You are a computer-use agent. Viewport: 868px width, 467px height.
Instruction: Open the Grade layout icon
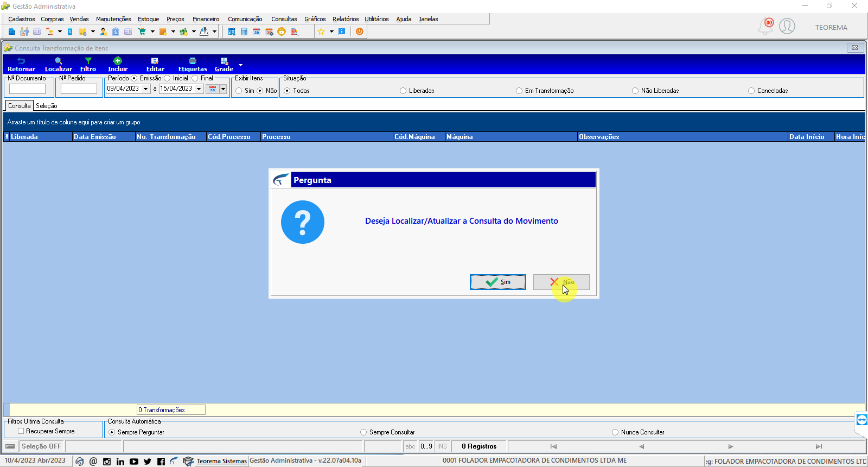(x=224, y=61)
